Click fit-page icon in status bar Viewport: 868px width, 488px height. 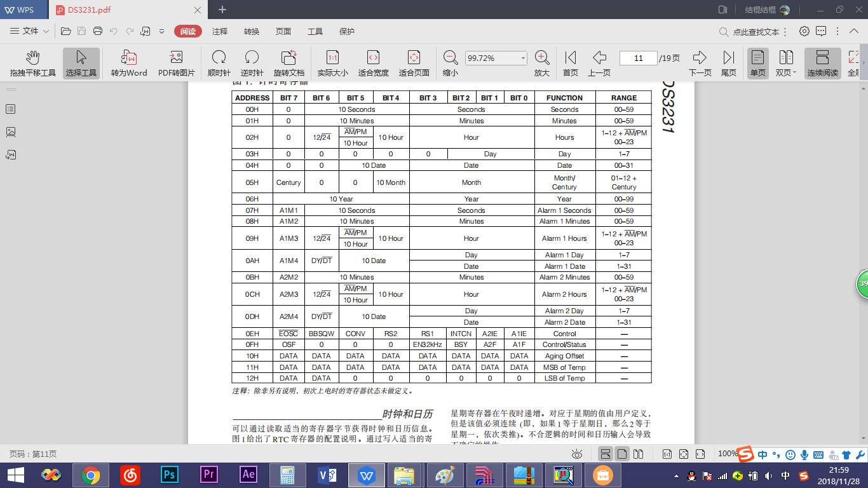(x=684, y=454)
